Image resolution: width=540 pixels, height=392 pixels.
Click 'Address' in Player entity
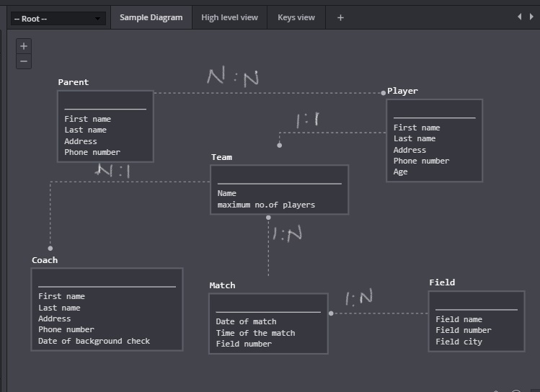[x=410, y=150]
